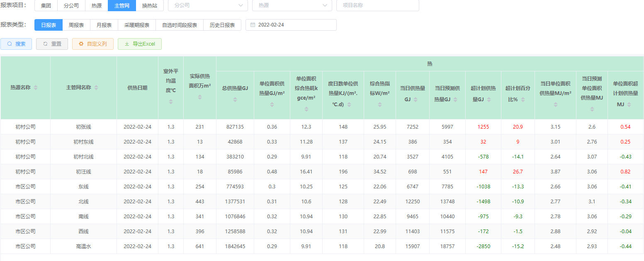Select 热源 report item tab
The height and width of the screenshot is (261, 644).
click(x=97, y=5)
